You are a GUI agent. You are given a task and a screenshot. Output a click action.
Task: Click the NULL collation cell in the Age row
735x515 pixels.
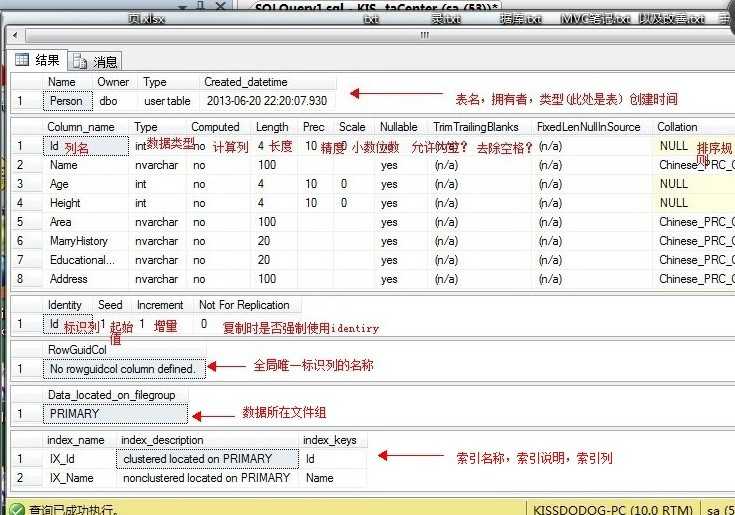click(693, 184)
